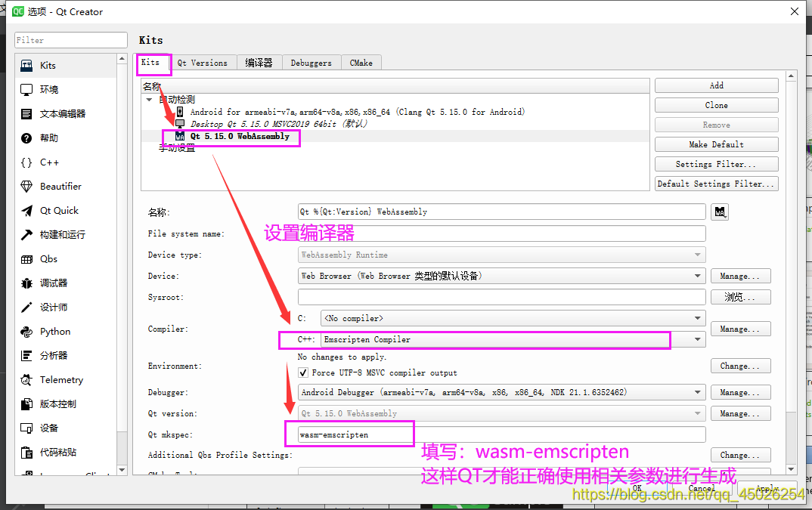This screenshot has width=812, height=510.
Task: Toggle Force UTF-8 MSVC compiler output
Action: [303, 371]
